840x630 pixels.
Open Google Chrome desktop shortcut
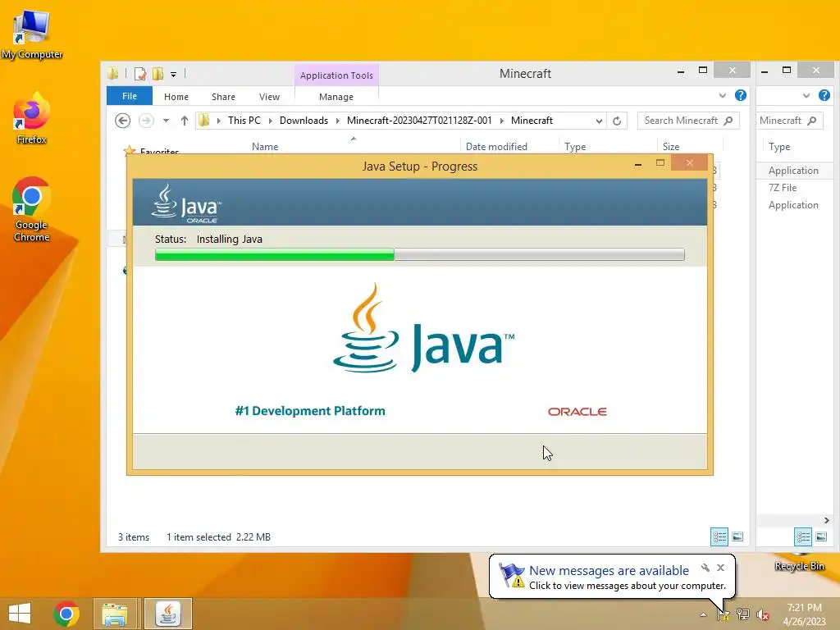[x=31, y=209]
